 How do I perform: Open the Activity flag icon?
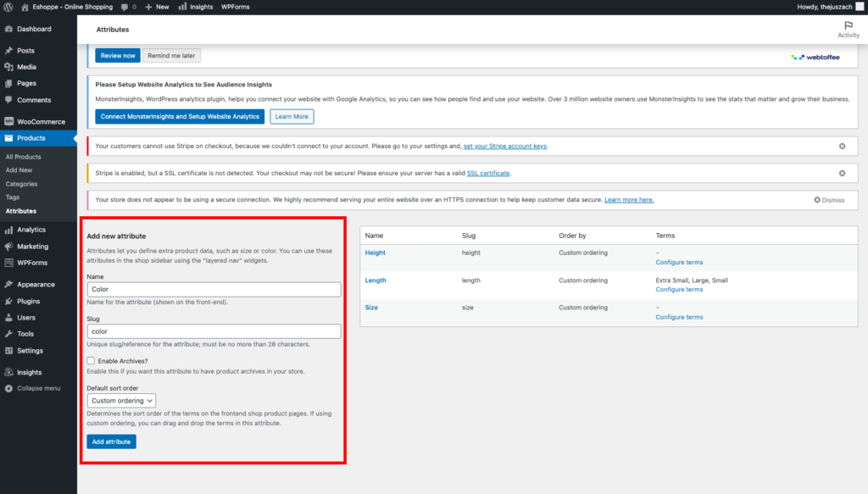point(848,25)
